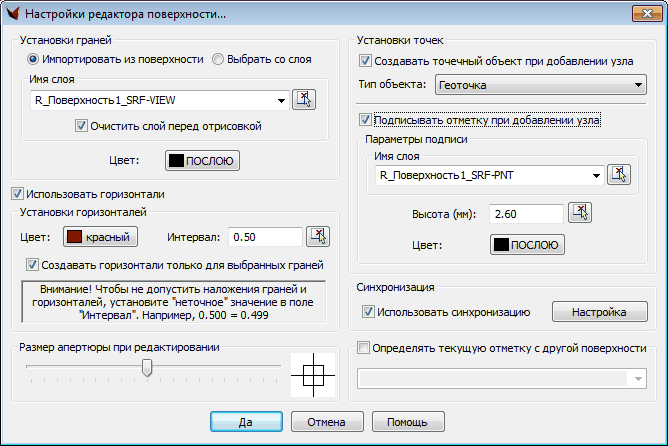Image resolution: width=668 pixels, height=446 pixels.
Task: Select 'Выбрать со слоя' radio button
Action: point(218,60)
